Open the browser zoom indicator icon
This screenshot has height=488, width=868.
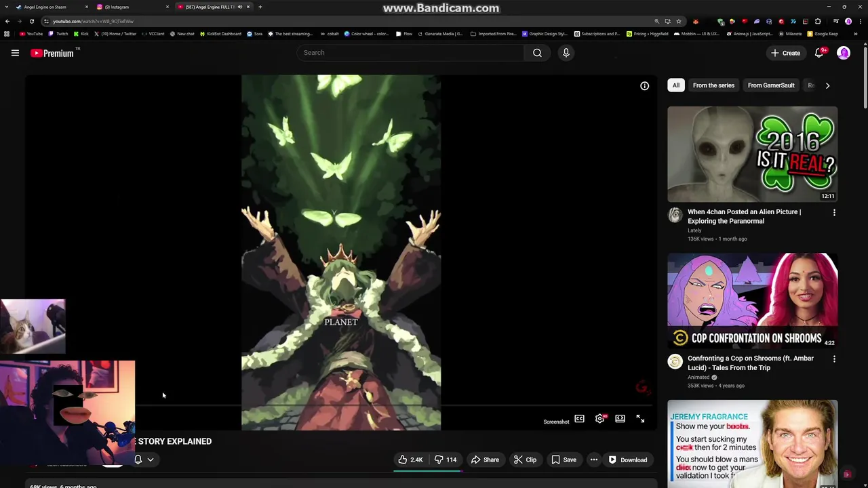(x=657, y=21)
